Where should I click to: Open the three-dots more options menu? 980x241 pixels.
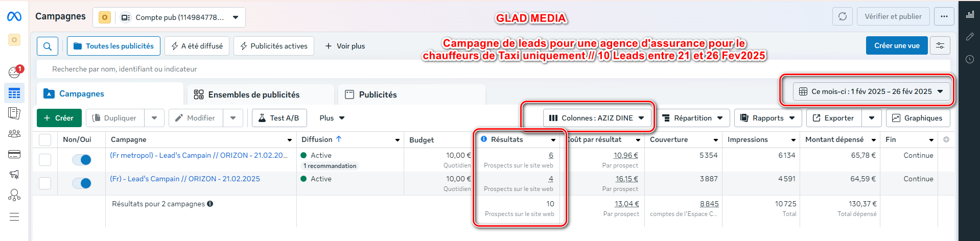point(944,16)
